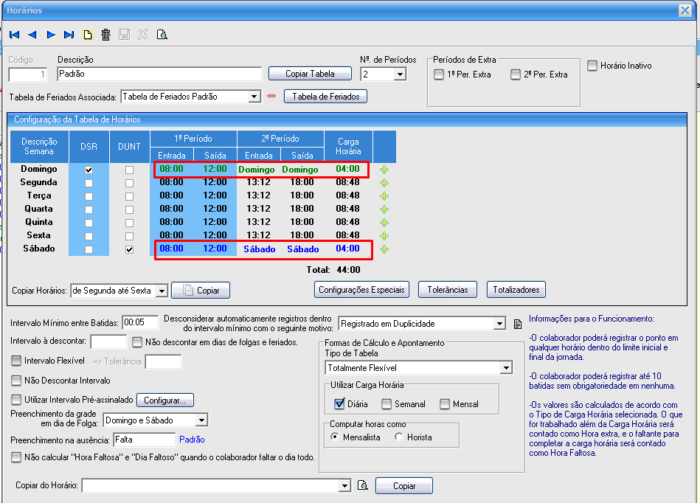Go to first record navigation icon
Viewport: 700px width, 503px height.
point(14,35)
